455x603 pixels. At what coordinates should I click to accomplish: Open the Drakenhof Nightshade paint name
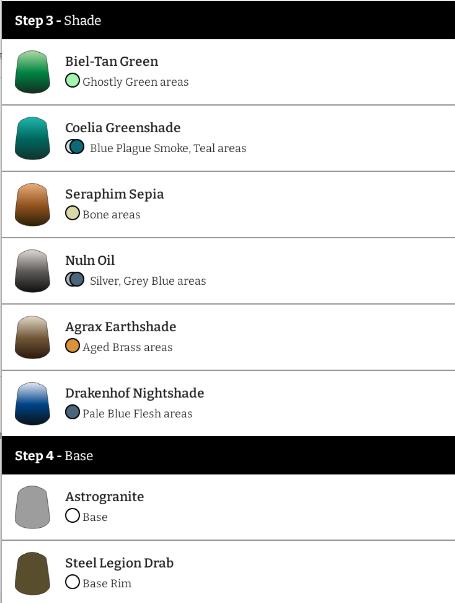tap(135, 393)
